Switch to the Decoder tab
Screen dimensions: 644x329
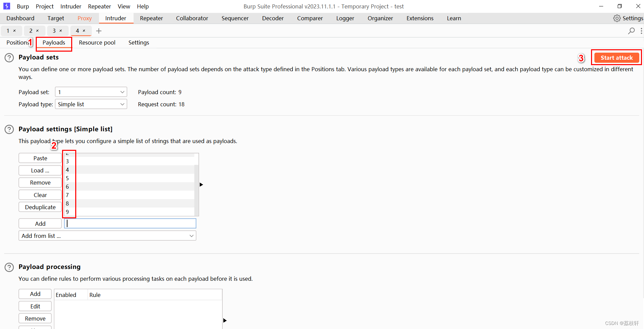pyautogui.click(x=273, y=18)
